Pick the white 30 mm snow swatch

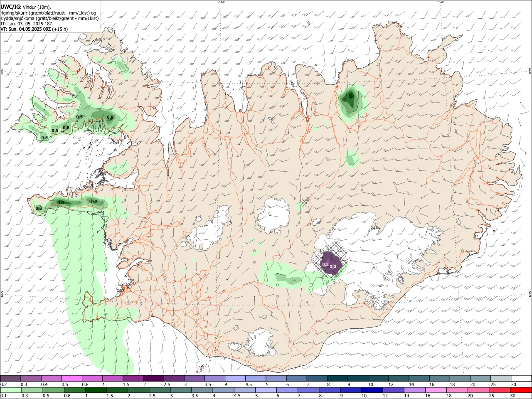tap(521, 378)
